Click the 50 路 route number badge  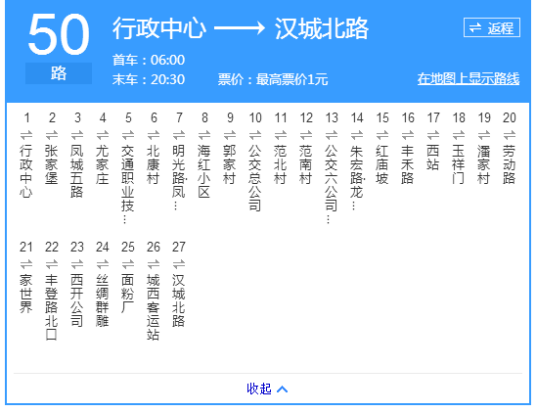pos(58,47)
